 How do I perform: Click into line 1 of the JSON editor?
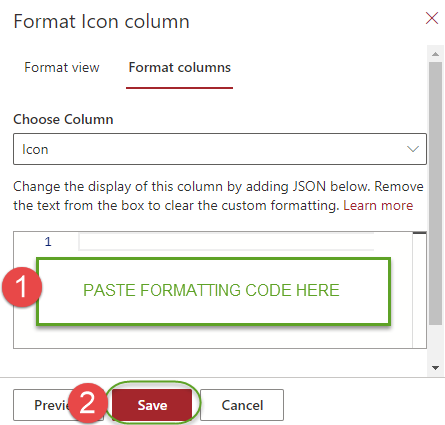click(x=226, y=242)
